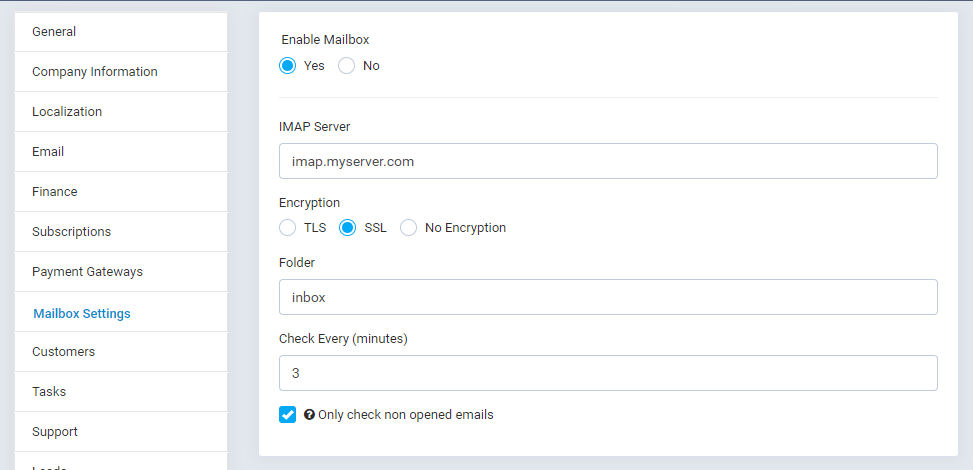
Task: Open Payment Gateways settings
Action: coord(87,272)
